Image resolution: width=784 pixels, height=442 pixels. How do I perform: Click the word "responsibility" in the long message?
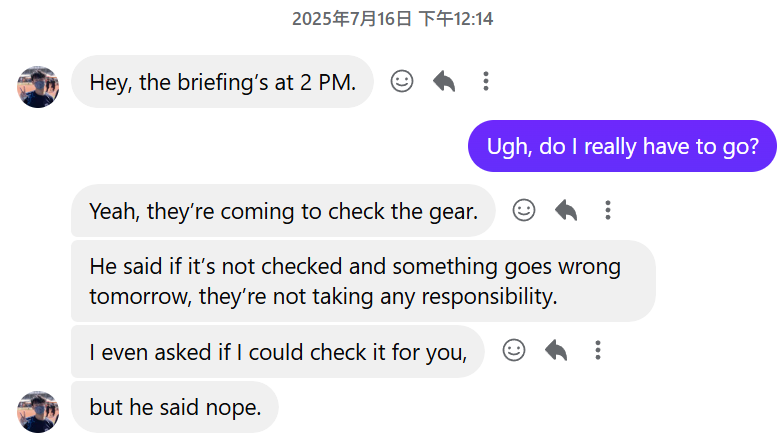point(489,297)
